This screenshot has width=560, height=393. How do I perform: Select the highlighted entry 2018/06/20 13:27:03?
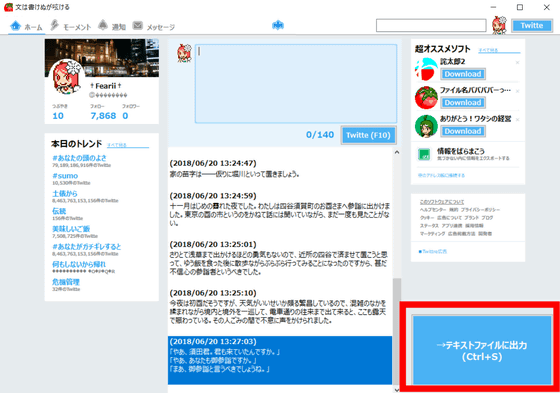click(280, 360)
